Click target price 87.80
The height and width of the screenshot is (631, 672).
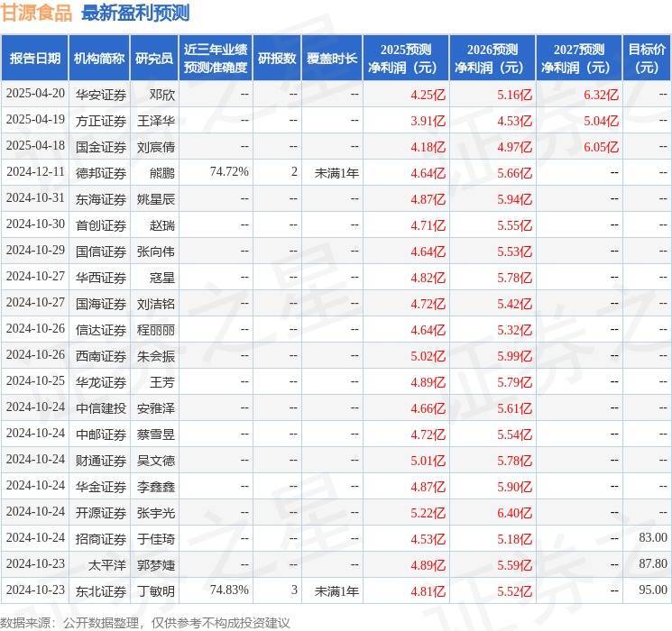pos(653,563)
